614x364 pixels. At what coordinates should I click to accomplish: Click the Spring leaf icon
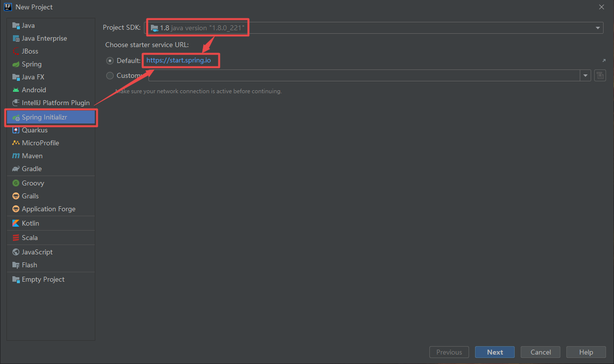pyautogui.click(x=16, y=64)
